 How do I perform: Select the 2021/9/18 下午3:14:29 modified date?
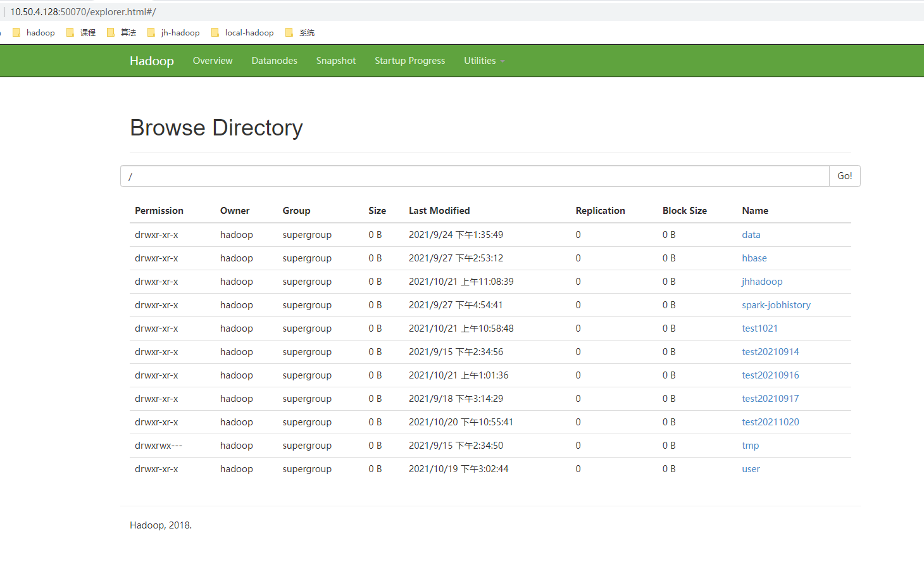pos(456,399)
